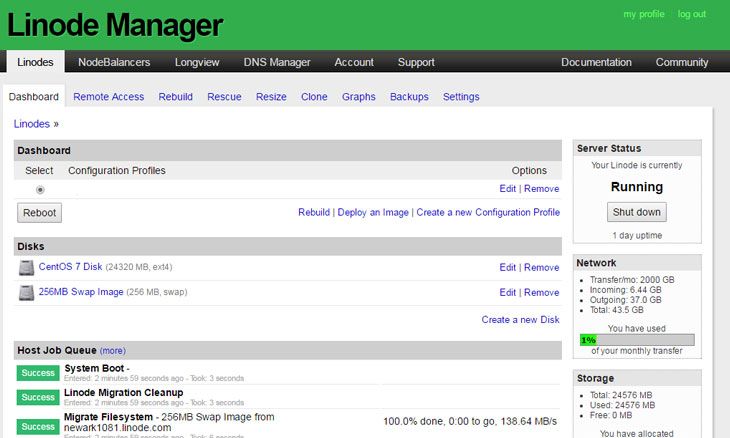This screenshot has height=438, width=730.
Task: Click the Linode Manager logo title
Action: click(115, 25)
